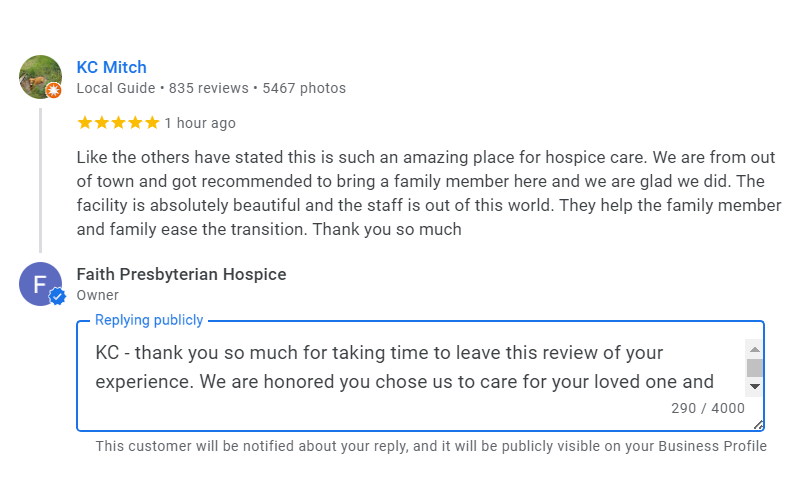
Task: Open KC Mitch reviewer profile link
Action: [x=111, y=67]
